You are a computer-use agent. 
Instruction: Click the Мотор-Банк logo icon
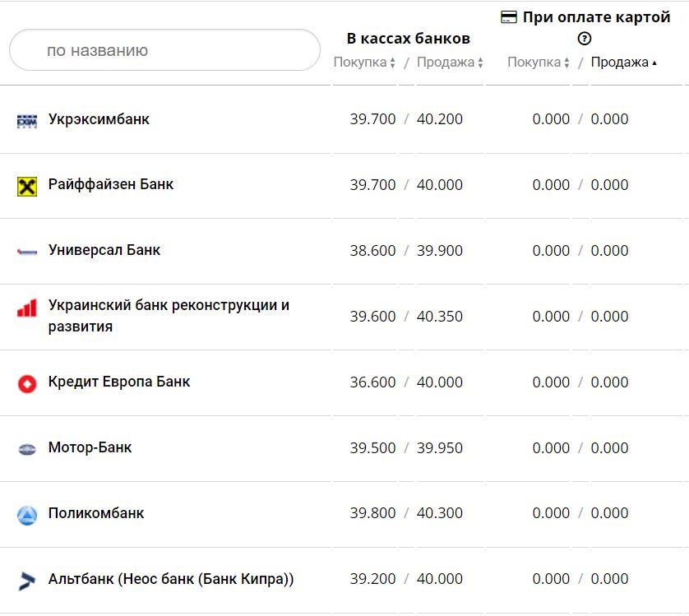(27, 450)
